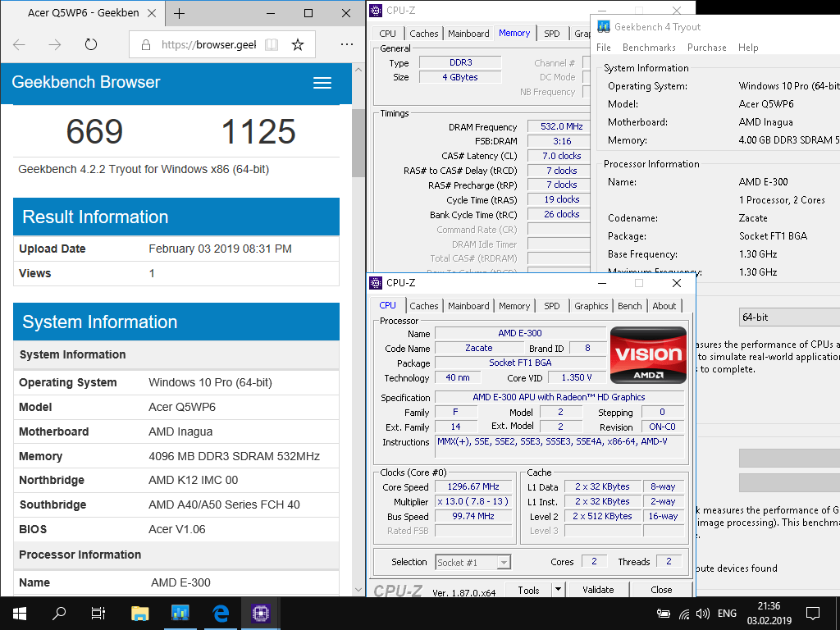The image size is (840, 630).
Task: Open the Action Center notifications icon
Action: pos(813,614)
